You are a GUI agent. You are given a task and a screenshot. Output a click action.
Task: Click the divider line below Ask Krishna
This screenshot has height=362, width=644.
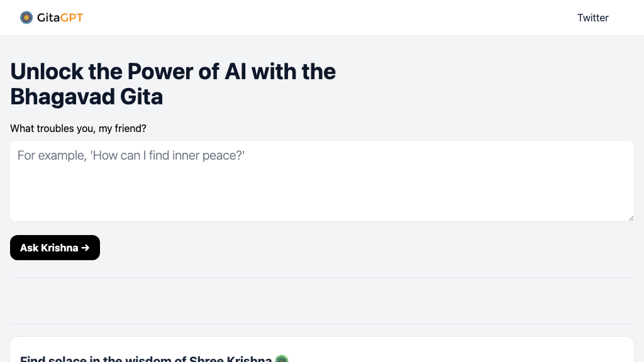click(x=321, y=278)
